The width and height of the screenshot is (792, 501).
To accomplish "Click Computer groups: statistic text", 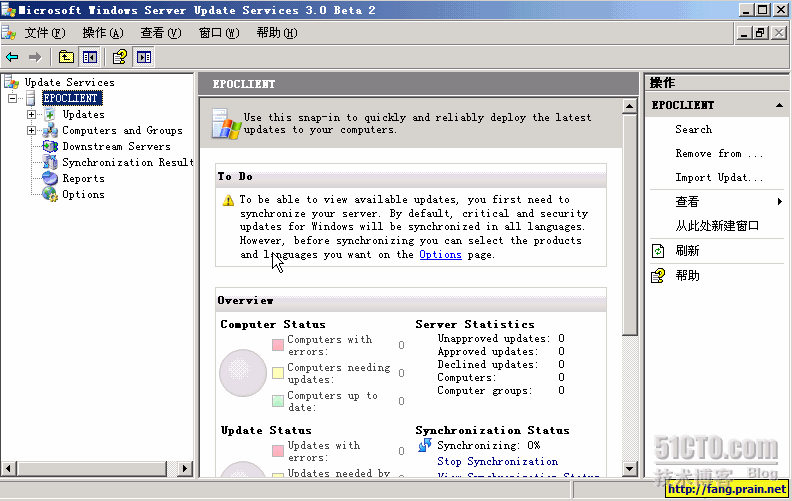I will pyautogui.click(x=484, y=390).
